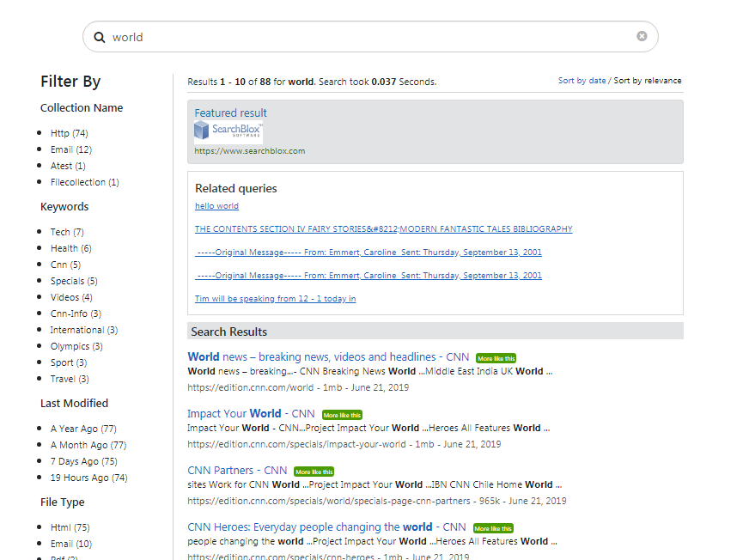
Task: Filter by A Month Ago (77)
Action: pyautogui.click(x=88, y=445)
